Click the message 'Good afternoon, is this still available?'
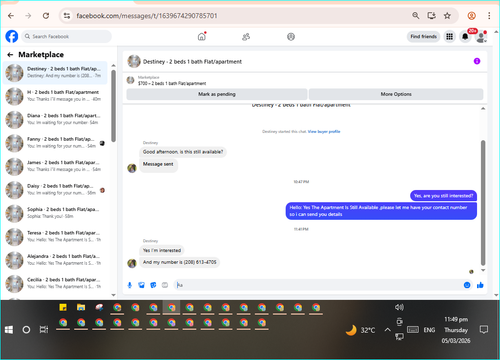 [183, 152]
